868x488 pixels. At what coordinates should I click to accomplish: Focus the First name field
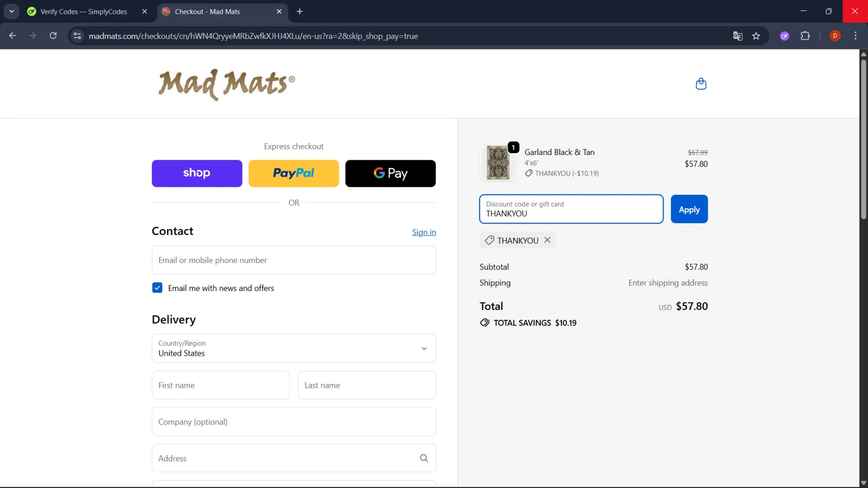tap(220, 385)
